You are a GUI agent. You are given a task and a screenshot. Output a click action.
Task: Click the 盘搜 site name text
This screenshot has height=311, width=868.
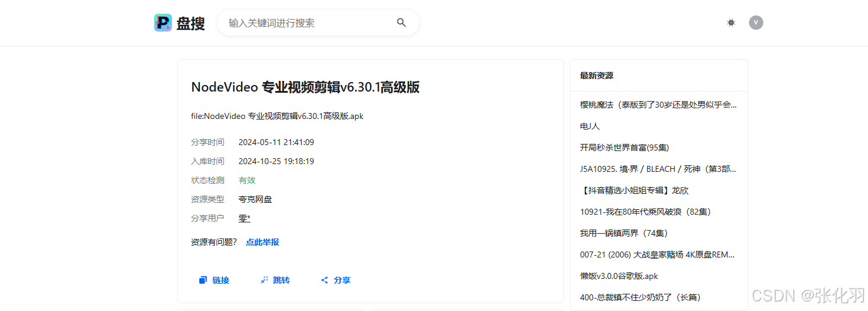tap(190, 23)
